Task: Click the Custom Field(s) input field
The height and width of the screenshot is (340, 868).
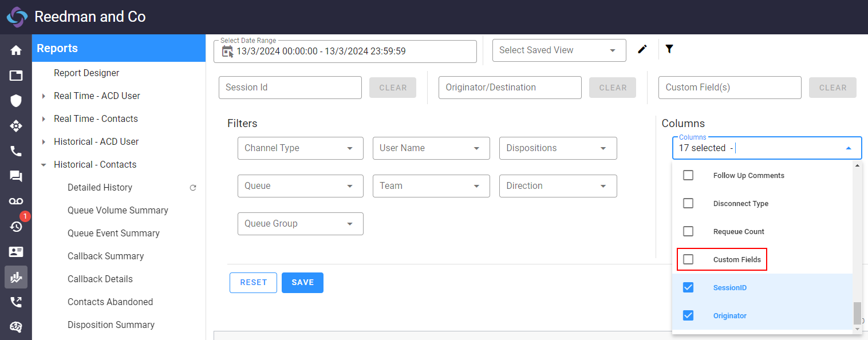Action: (x=730, y=88)
